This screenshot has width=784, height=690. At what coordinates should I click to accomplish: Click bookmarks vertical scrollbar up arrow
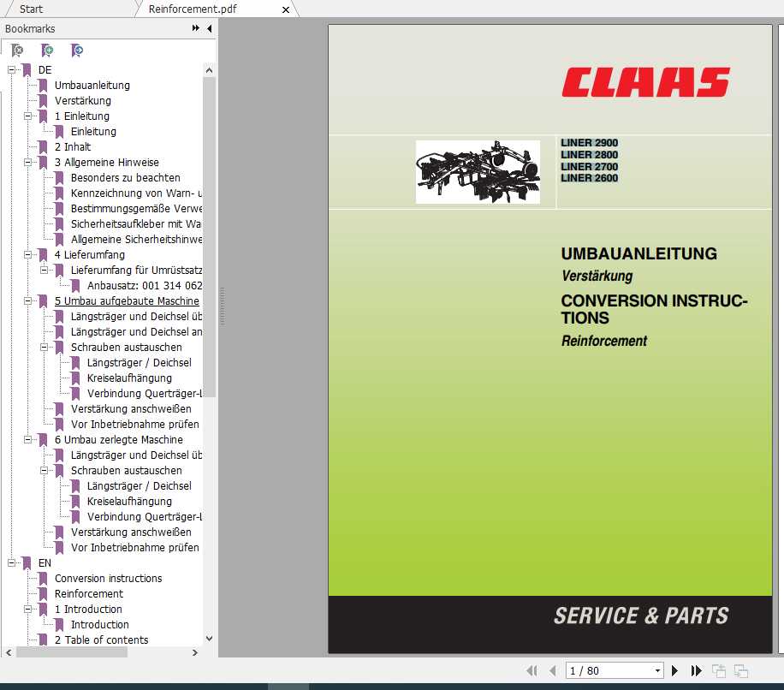209,70
